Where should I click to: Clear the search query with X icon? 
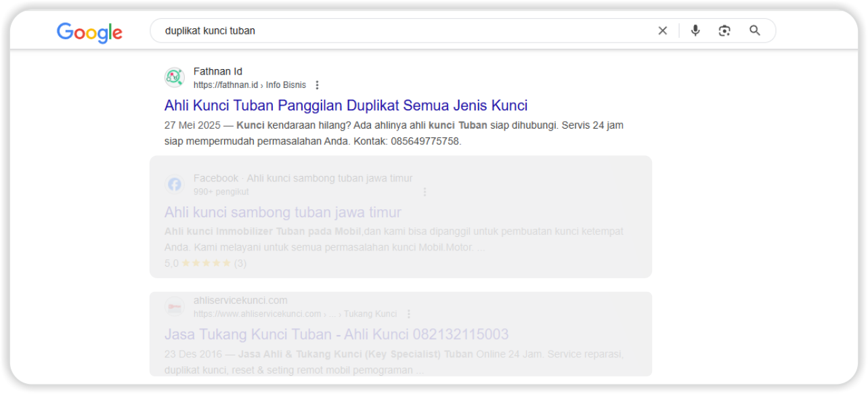tap(663, 30)
